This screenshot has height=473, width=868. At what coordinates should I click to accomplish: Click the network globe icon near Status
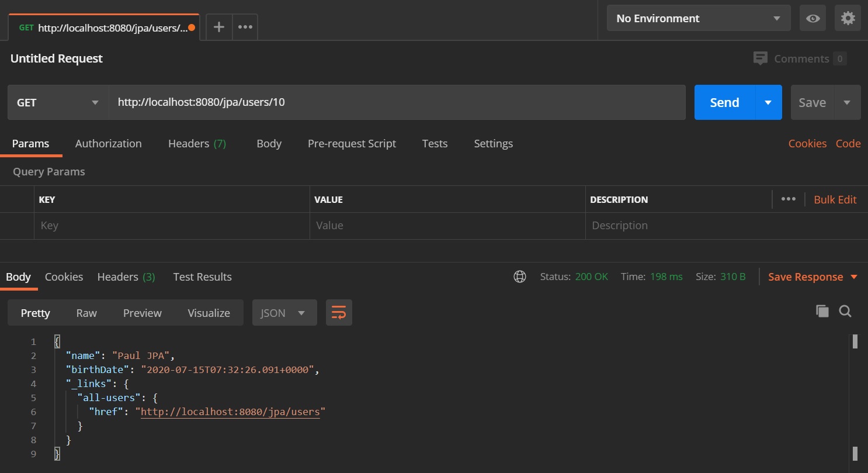[x=520, y=277]
